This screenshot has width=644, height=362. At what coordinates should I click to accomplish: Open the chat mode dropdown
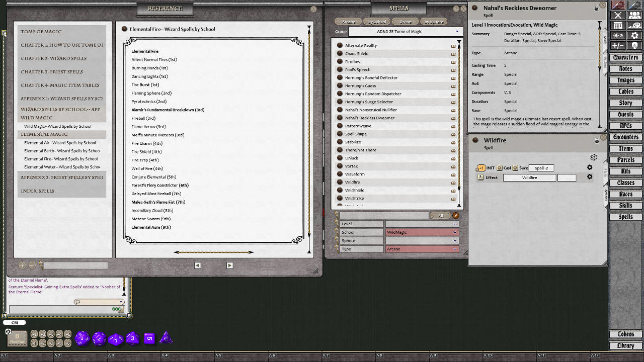[x=99, y=302]
